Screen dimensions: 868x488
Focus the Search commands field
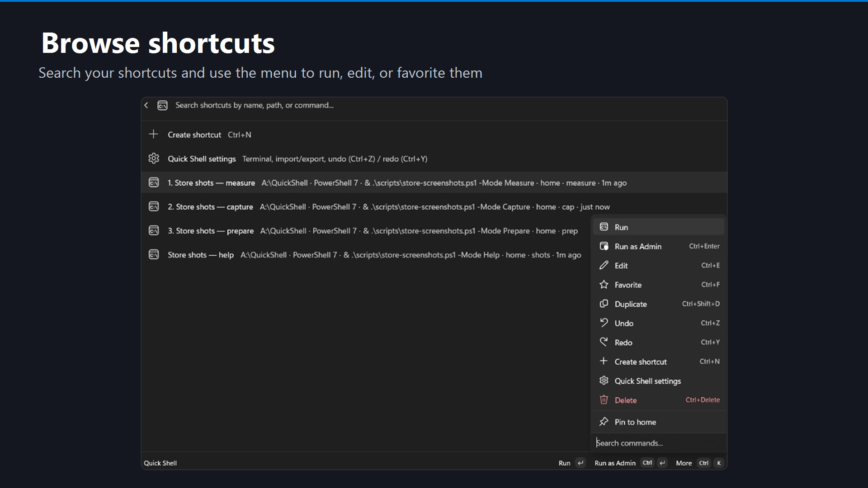click(x=659, y=443)
